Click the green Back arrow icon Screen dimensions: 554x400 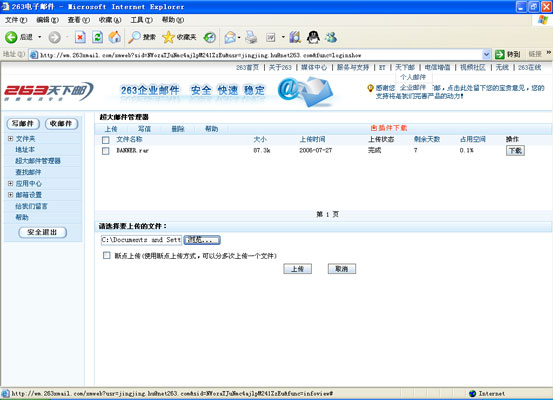[11, 37]
